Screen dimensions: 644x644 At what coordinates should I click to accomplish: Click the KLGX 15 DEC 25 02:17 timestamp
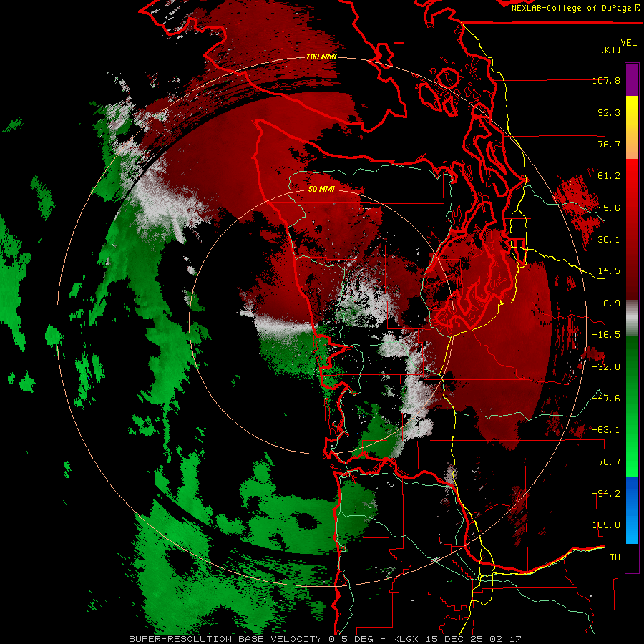[457, 639]
